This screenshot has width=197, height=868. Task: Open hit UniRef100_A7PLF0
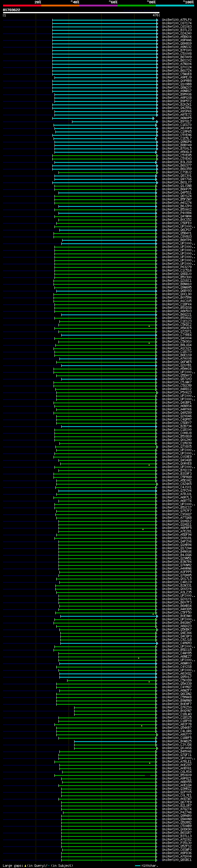tap(176, 20)
